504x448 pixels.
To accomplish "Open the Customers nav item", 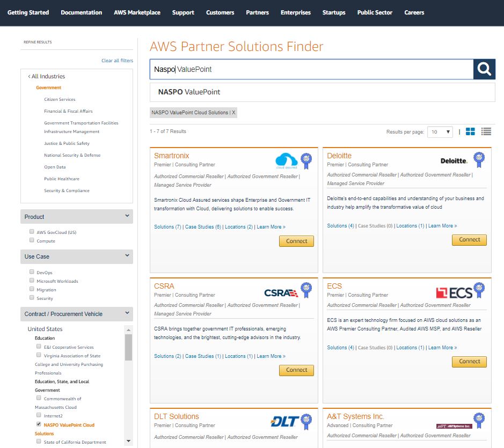I will click(220, 12).
